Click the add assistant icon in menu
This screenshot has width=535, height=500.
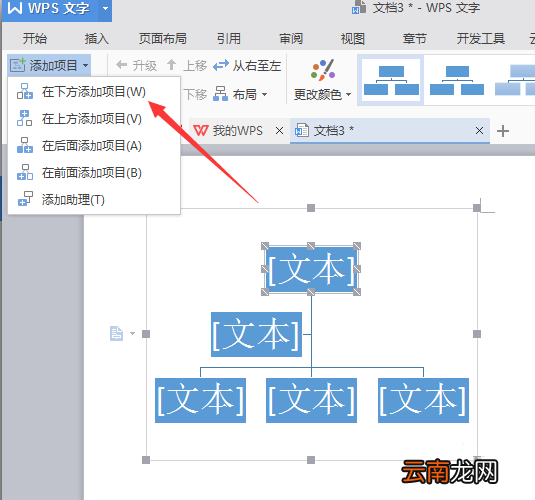[x=25, y=199]
